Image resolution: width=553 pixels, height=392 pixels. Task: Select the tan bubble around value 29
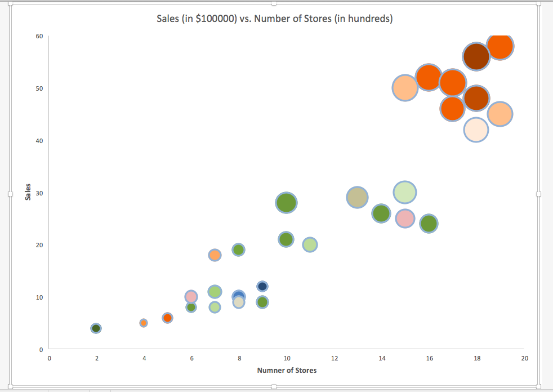click(x=356, y=198)
